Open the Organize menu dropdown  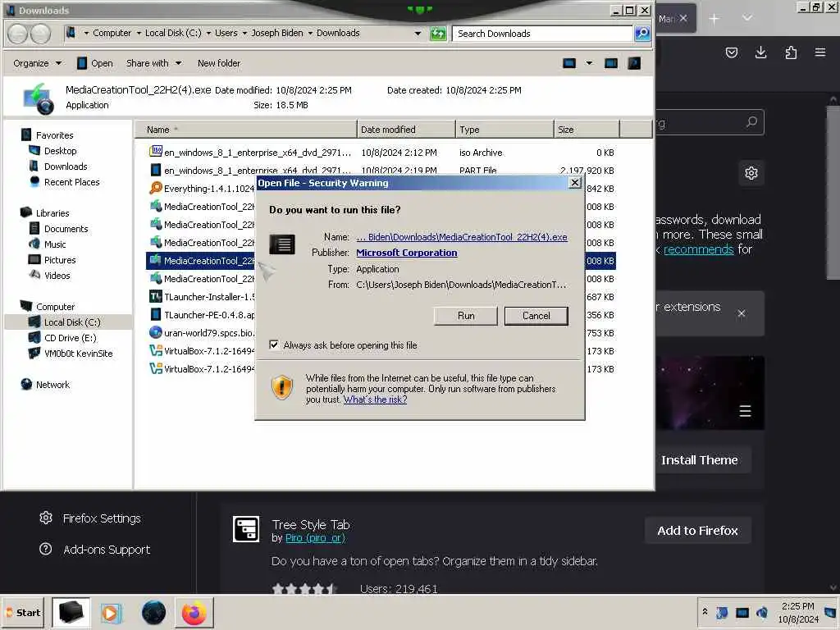point(37,63)
